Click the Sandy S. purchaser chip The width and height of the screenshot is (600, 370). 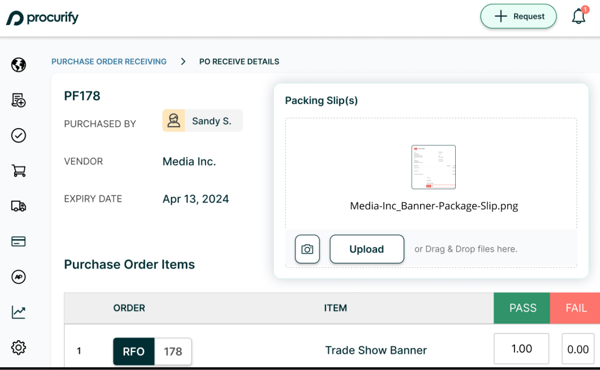pyautogui.click(x=202, y=121)
